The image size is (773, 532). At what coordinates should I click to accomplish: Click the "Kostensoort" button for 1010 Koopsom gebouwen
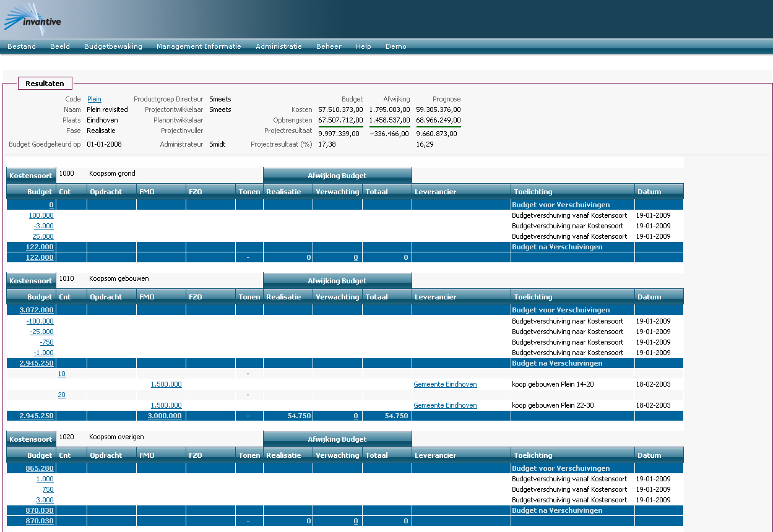coord(30,280)
